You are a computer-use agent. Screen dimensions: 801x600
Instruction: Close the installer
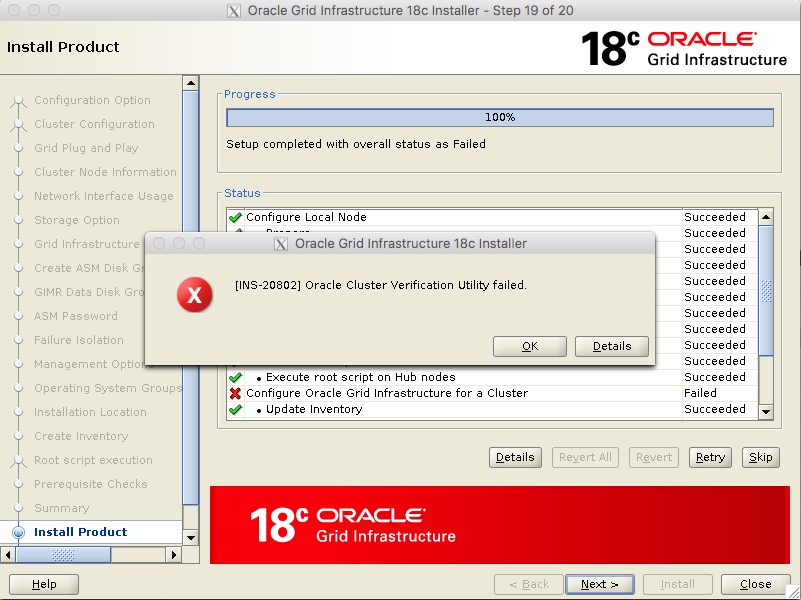[x=755, y=584]
